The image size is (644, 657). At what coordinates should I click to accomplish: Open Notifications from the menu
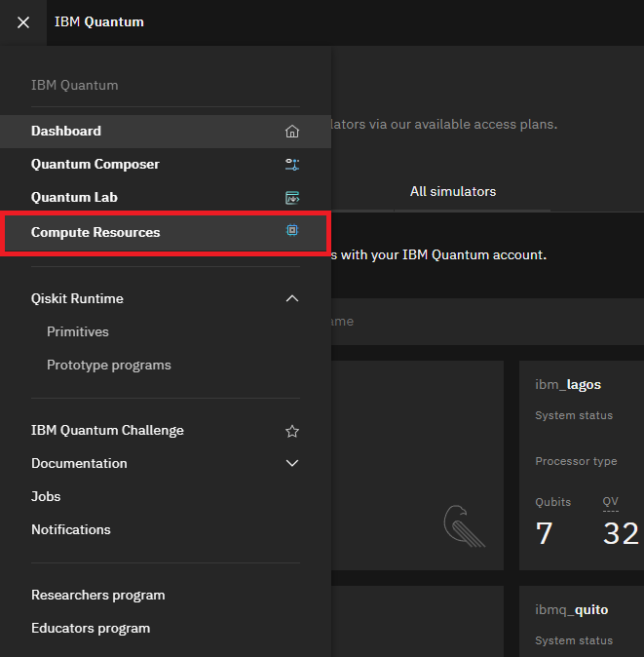(71, 530)
